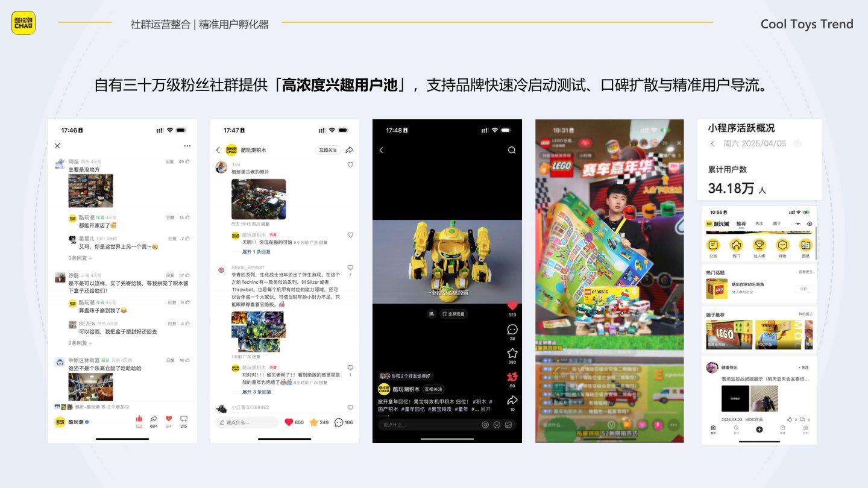868x488 pixels.
Task: Click the 全屏观看 fullscreen button
Action: (x=453, y=314)
